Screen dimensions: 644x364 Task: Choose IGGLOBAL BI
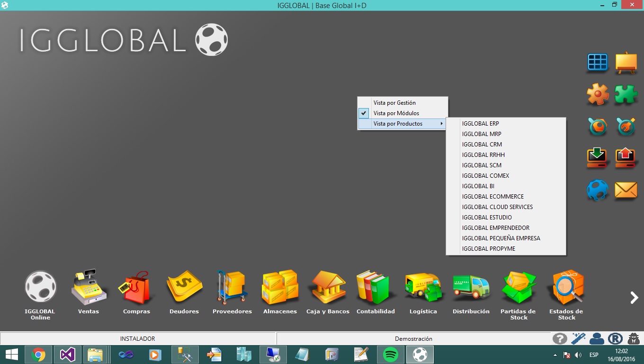tap(506, 186)
